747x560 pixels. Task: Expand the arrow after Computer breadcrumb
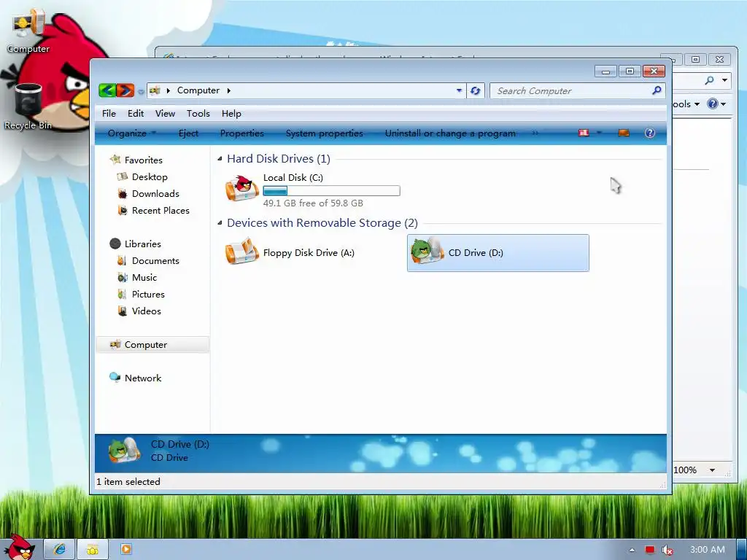[229, 90]
